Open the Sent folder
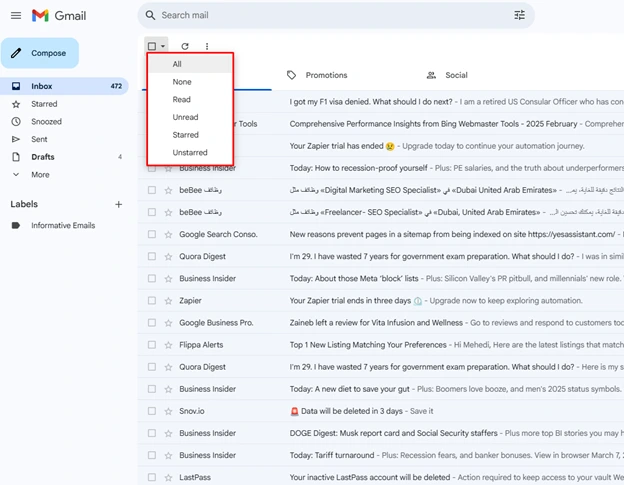Screen dimensions: 624x485 coord(64,139)
